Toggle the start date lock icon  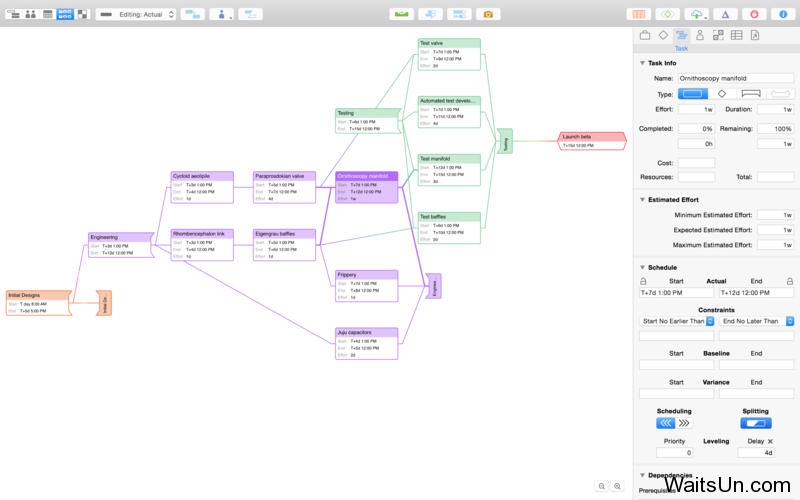click(x=643, y=281)
